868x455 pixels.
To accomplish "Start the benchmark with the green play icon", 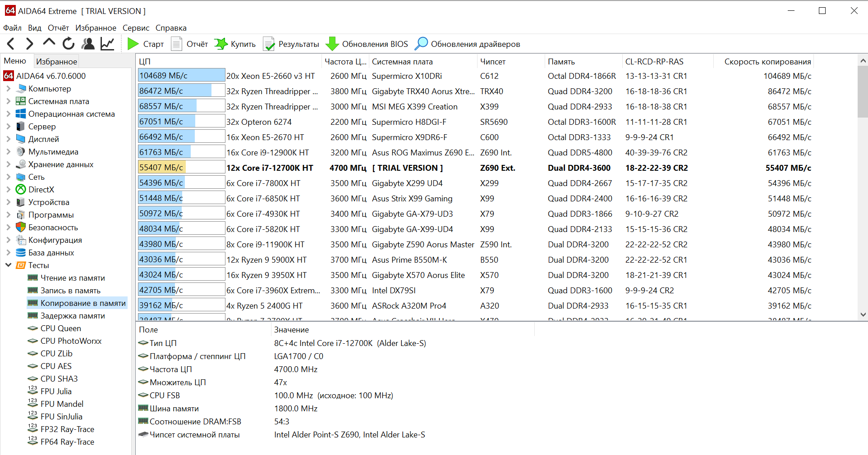I will (133, 44).
